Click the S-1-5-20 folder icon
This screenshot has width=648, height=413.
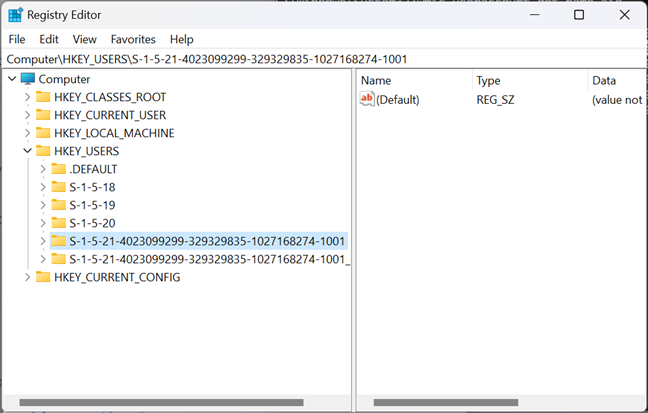click(59, 223)
